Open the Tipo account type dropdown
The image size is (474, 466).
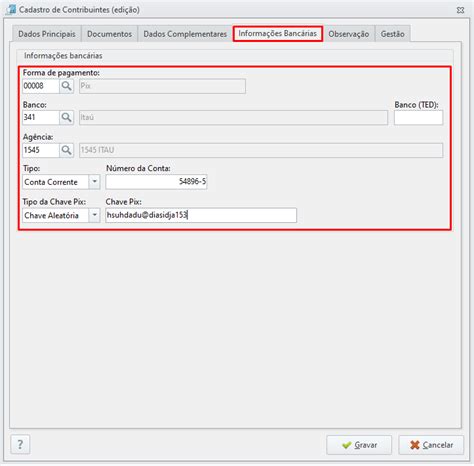coord(94,182)
